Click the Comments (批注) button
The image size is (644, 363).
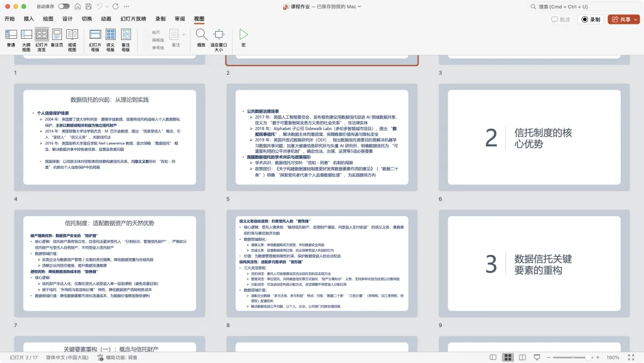[561, 19]
